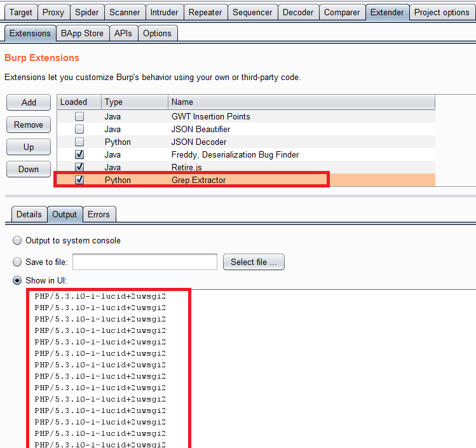Enable the JSON Decoder extension checkbox
476x448 pixels.
pos(79,142)
